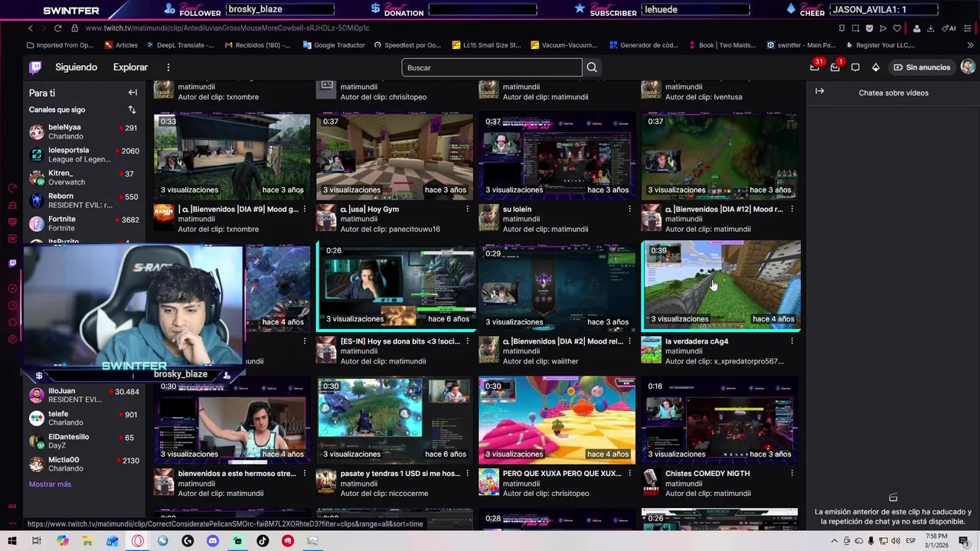
Task: Open IlloJuan channel in sidebar
Action: [x=83, y=395]
